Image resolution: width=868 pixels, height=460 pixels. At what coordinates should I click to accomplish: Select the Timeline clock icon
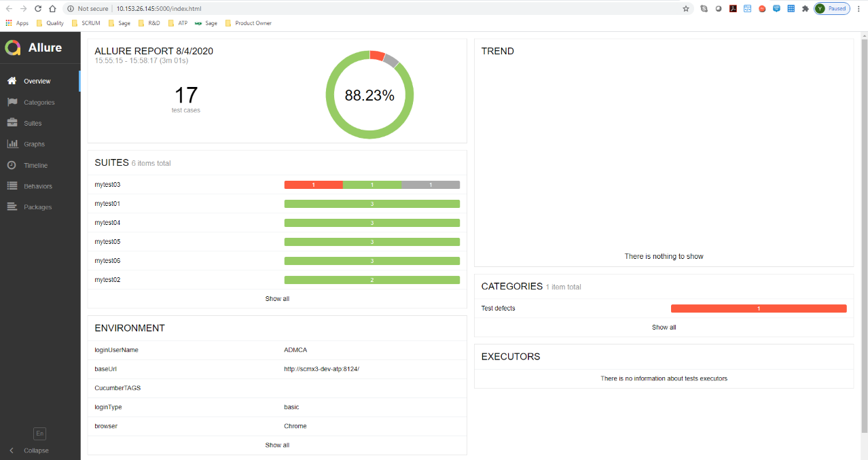pos(12,165)
